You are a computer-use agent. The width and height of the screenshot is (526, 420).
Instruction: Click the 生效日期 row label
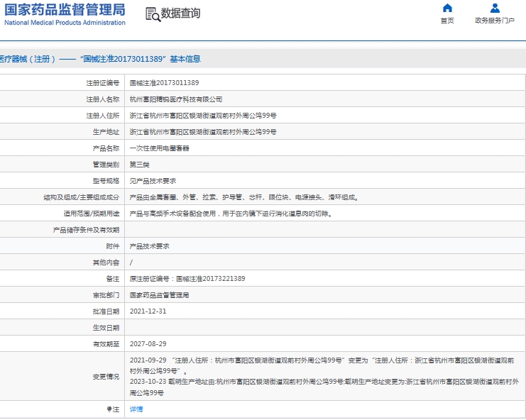pyautogui.click(x=106, y=328)
